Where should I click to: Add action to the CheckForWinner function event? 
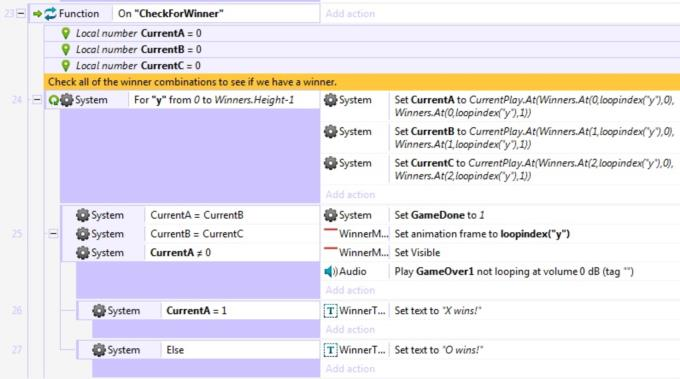tap(350, 14)
